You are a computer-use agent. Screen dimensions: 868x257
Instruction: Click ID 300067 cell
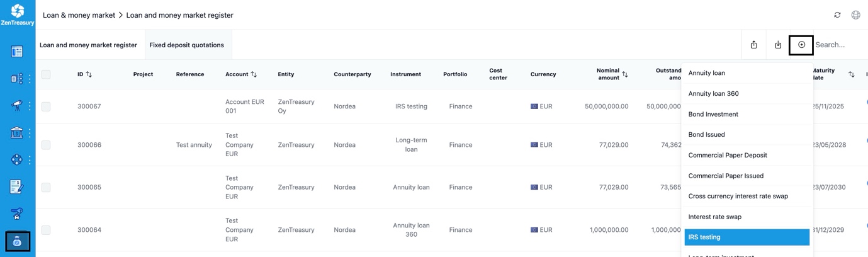[89, 106]
